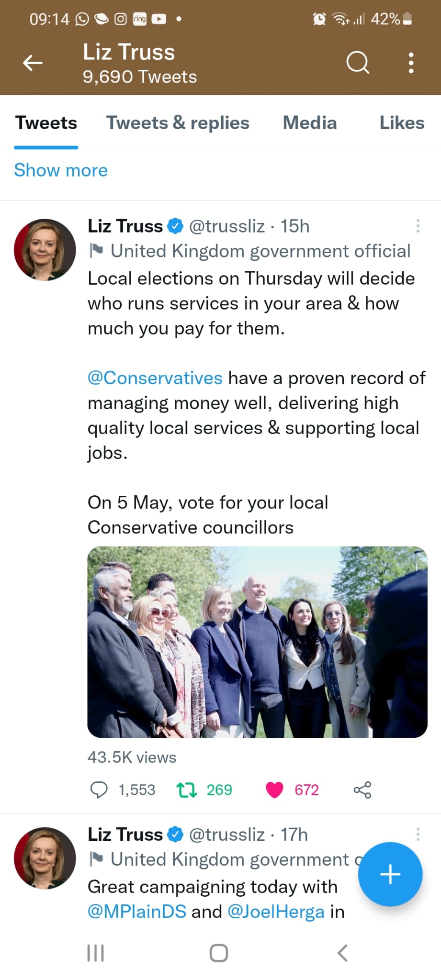Open the @Conservatives mention link
Image resolution: width=441 pixels, height=980 pixels.
click(x=155, y=378)
